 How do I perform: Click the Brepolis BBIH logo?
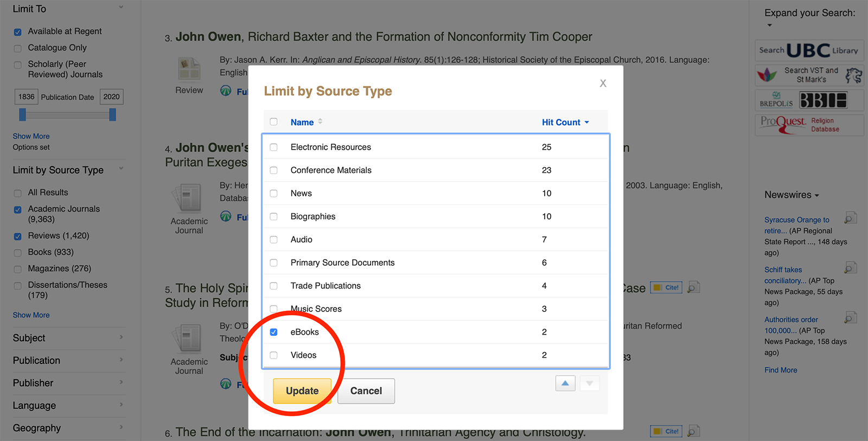(808, 100)
